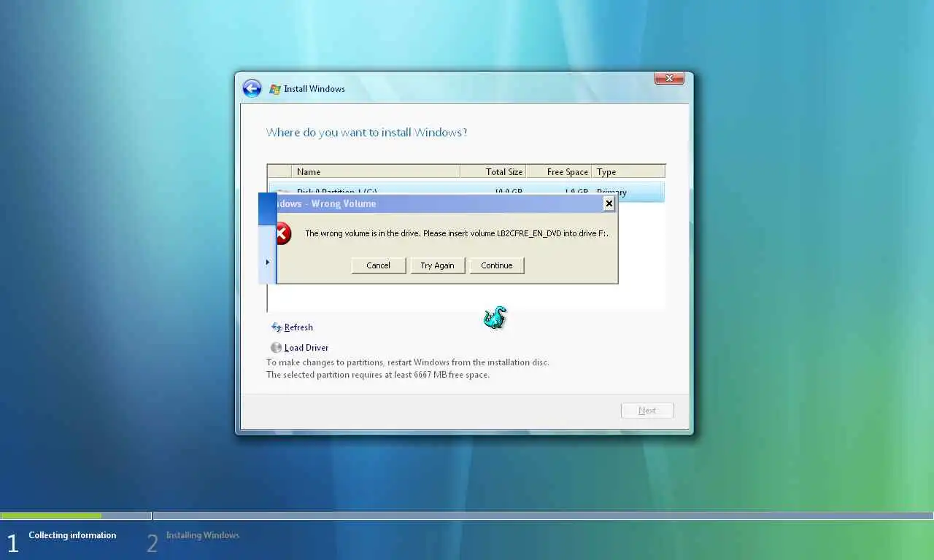Click Try Again in the error dialog
934x560 pixels.
tap(437, 265)
